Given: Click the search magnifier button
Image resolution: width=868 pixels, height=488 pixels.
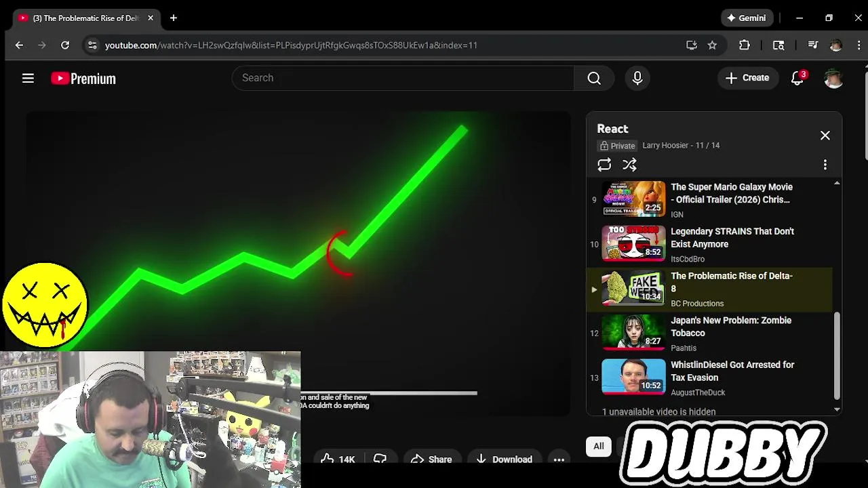Looking at the screenshot, I should [x=594, y=78].
